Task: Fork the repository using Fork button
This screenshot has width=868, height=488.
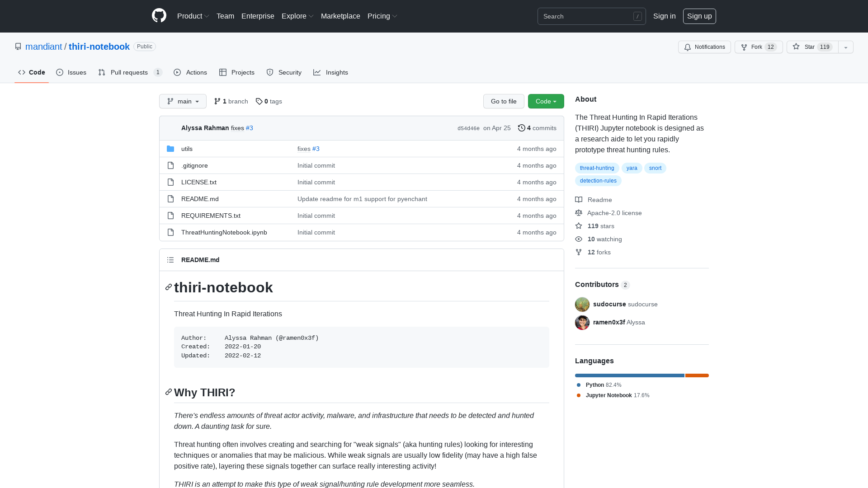Action: 759,47
